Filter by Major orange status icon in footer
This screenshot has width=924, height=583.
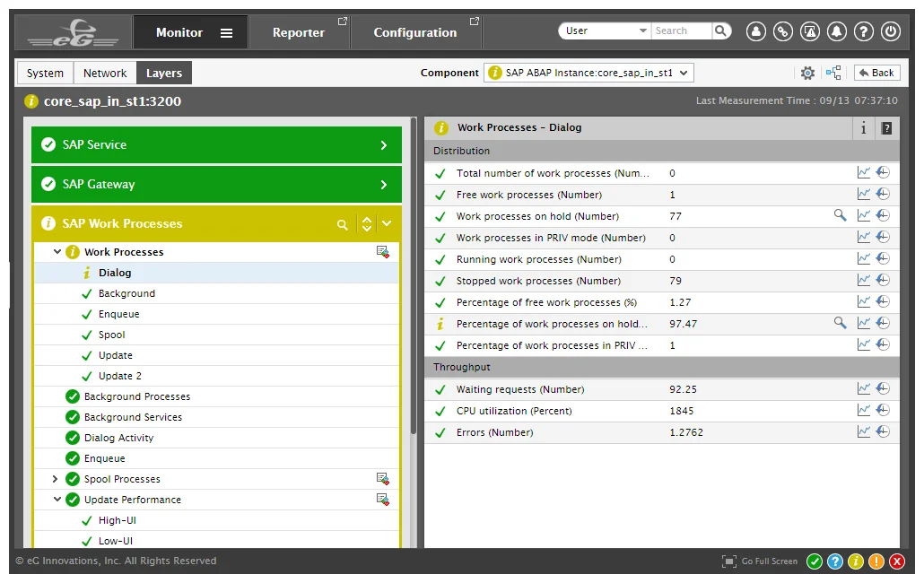tap(876, 561)
